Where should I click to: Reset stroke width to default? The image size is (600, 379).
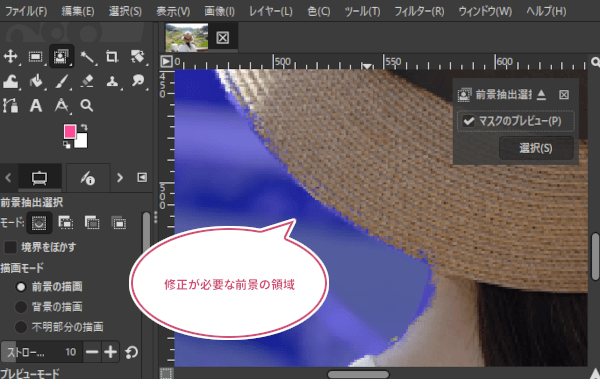(x=131, y=352)
